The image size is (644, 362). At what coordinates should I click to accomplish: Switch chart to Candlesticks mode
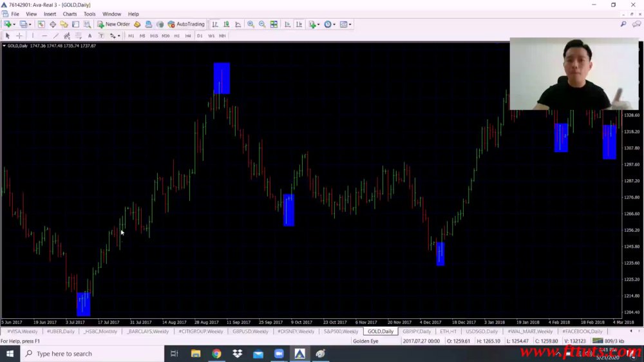coord(226,24)
